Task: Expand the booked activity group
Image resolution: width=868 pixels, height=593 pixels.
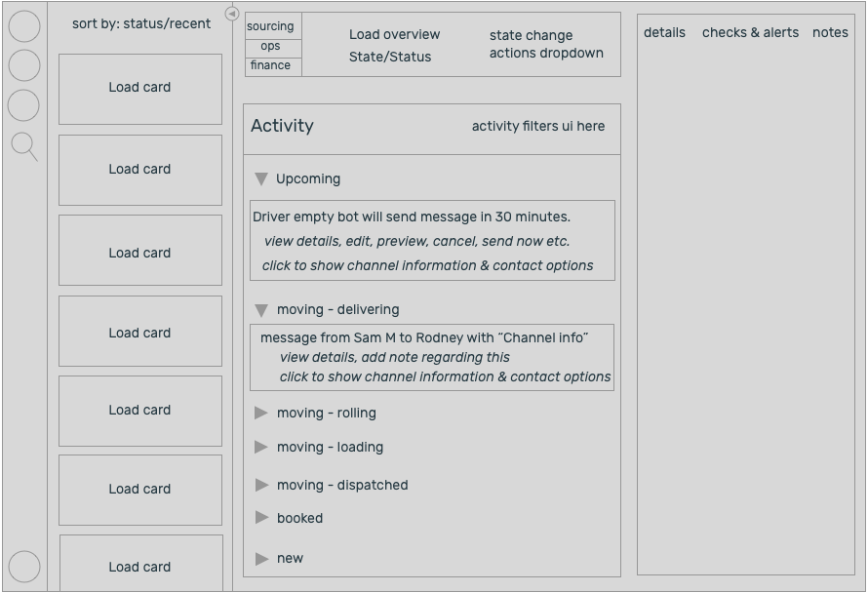Action: tap(261, 518)
